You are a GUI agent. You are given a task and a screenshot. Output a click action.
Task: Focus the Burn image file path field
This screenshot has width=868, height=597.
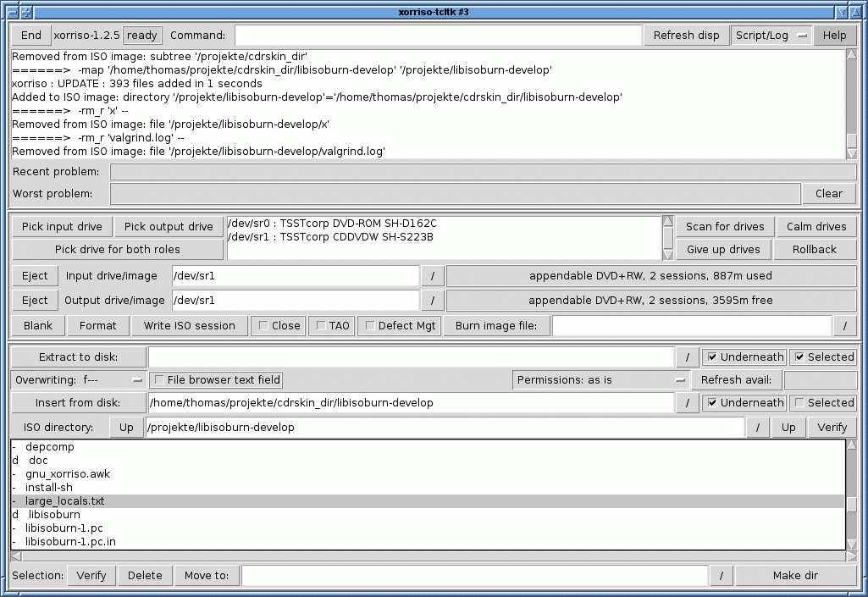(x=692, y=326)
